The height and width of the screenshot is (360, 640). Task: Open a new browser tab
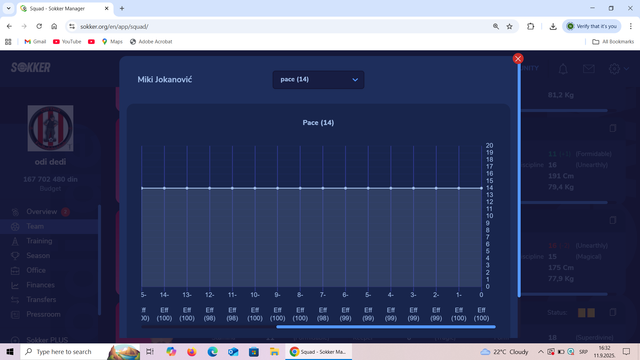point(122,8)
